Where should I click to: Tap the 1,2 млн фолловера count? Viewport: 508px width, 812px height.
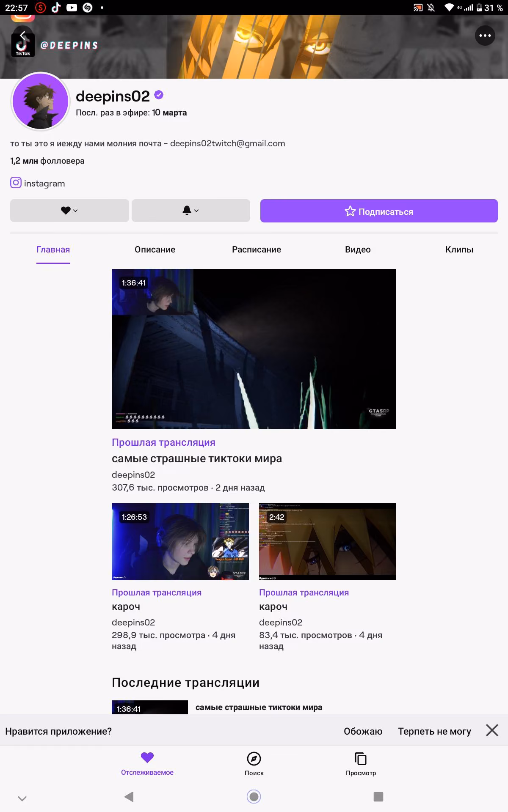47,161
